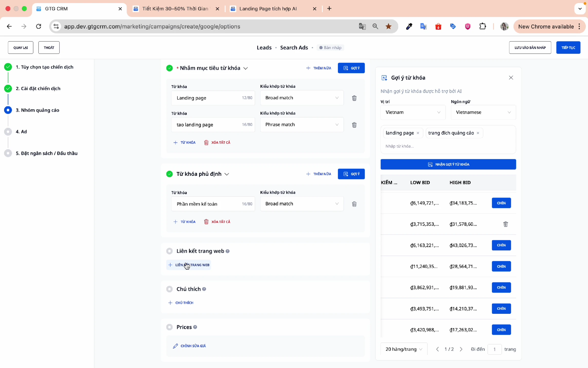Remove 'trang đích quảng cáo' tag
Viewport: 588px width, 368px height.
pos(478,133)
